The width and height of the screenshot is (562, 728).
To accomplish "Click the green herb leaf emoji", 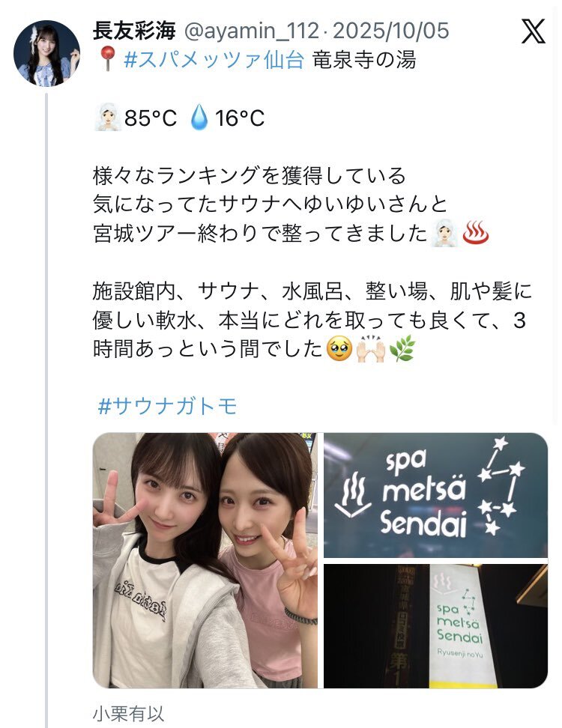I will pos(402,349).
